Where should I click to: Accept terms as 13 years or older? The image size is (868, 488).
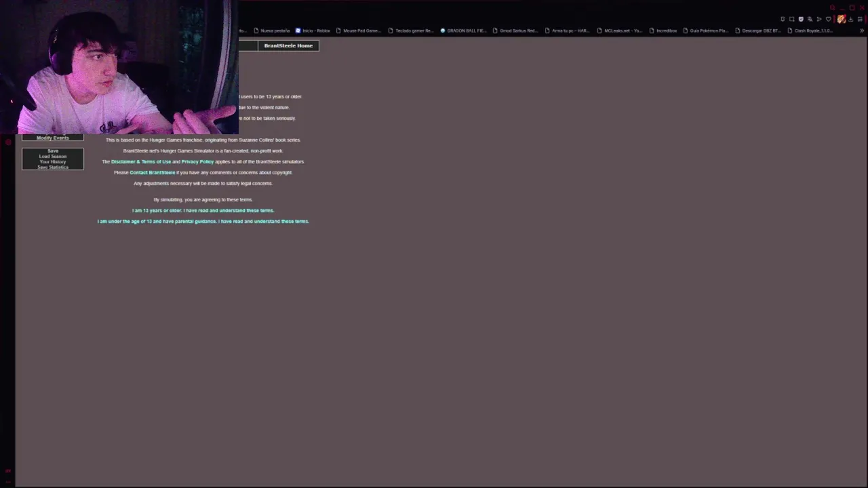coord(203,210)
